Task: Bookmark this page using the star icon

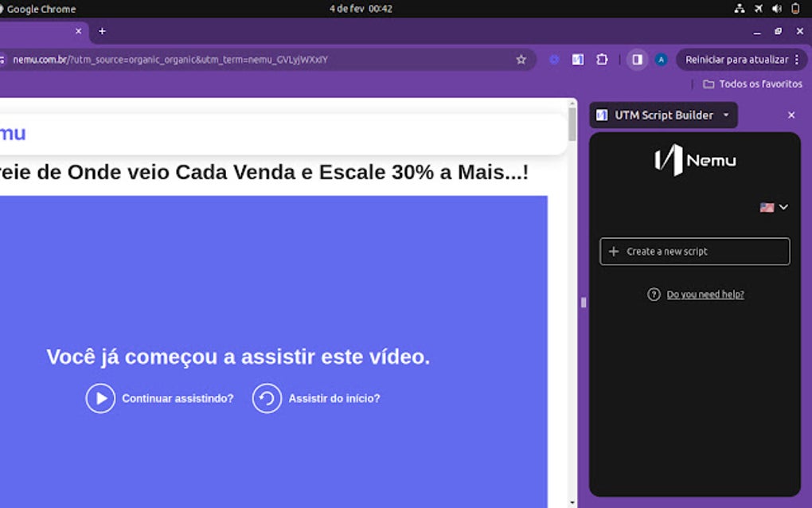Action: pos(521,60)
